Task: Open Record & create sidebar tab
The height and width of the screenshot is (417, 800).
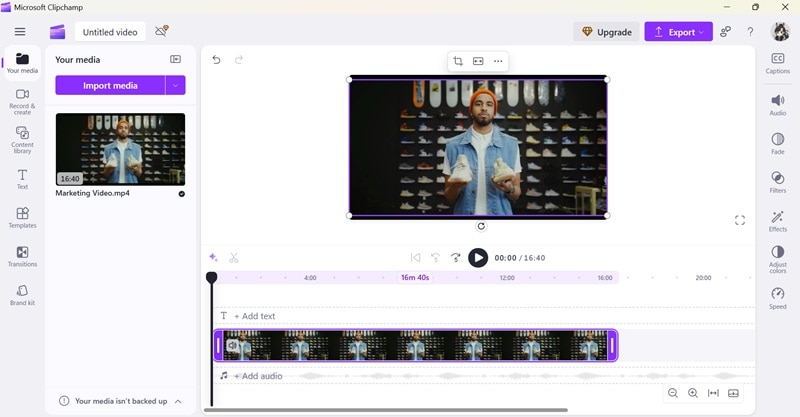Action: tap(22, 102)
